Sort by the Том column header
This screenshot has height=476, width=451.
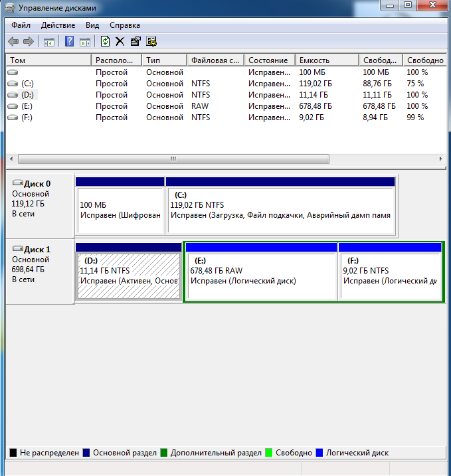click(48, 60)
